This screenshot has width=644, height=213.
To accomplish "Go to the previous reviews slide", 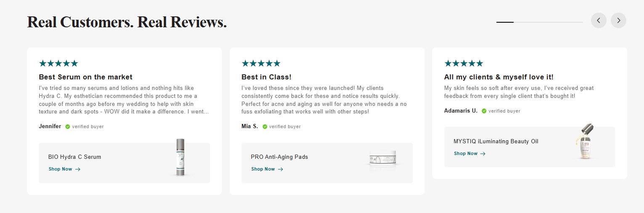I will pyautogui.click(x=599, y=21).
